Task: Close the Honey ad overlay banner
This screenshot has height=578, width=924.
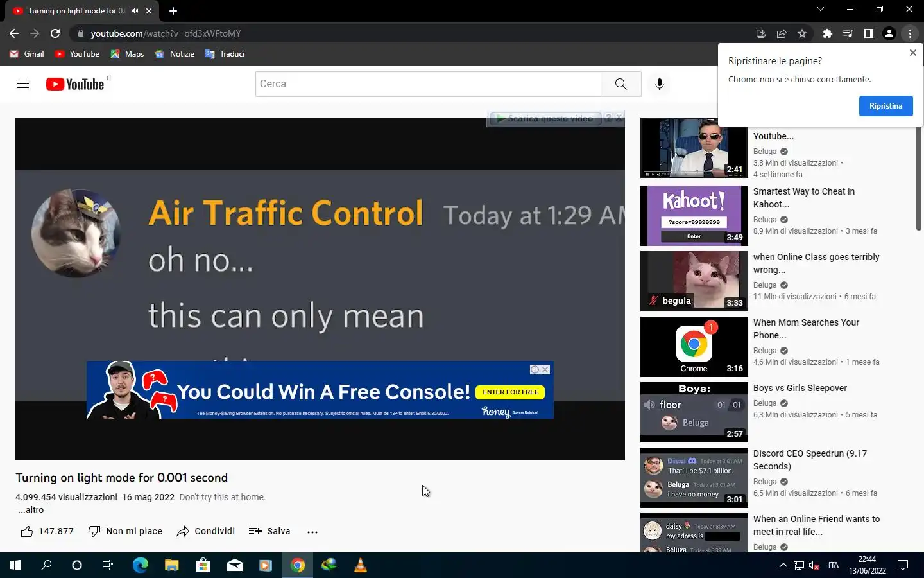Action: pyautogui.click(x=545, y=369)
